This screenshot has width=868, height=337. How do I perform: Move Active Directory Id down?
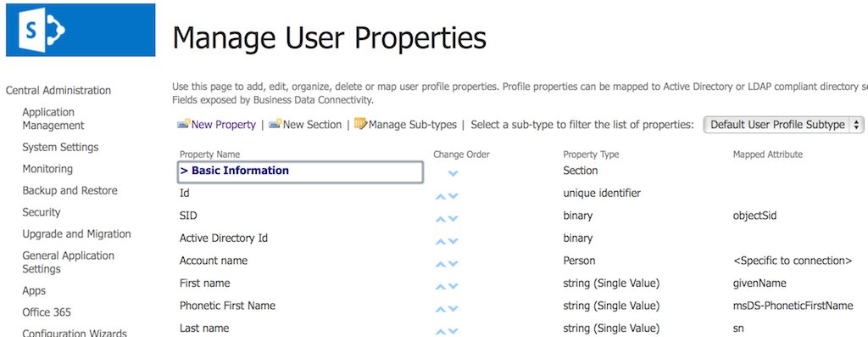tap(453, 242)
